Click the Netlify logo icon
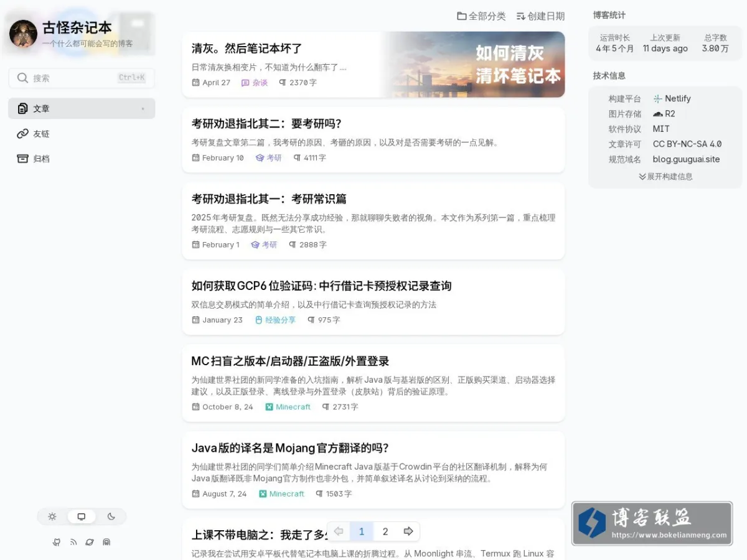 pyautogui.click(x=657, y=98)
